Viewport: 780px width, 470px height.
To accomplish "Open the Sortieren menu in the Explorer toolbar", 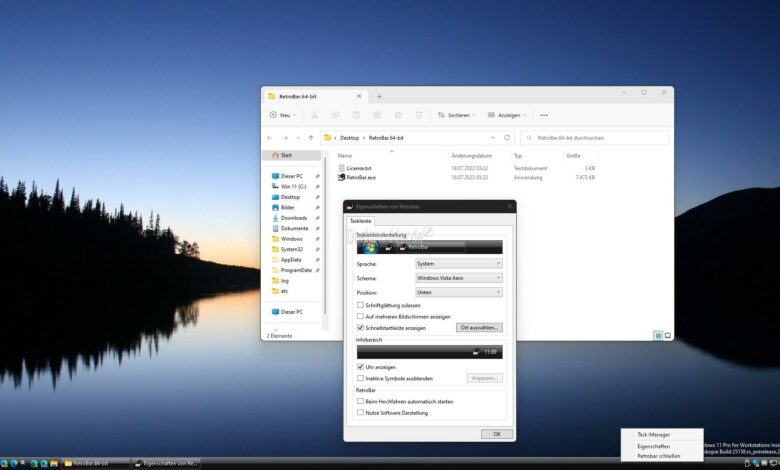I will [x=456, y=115].
